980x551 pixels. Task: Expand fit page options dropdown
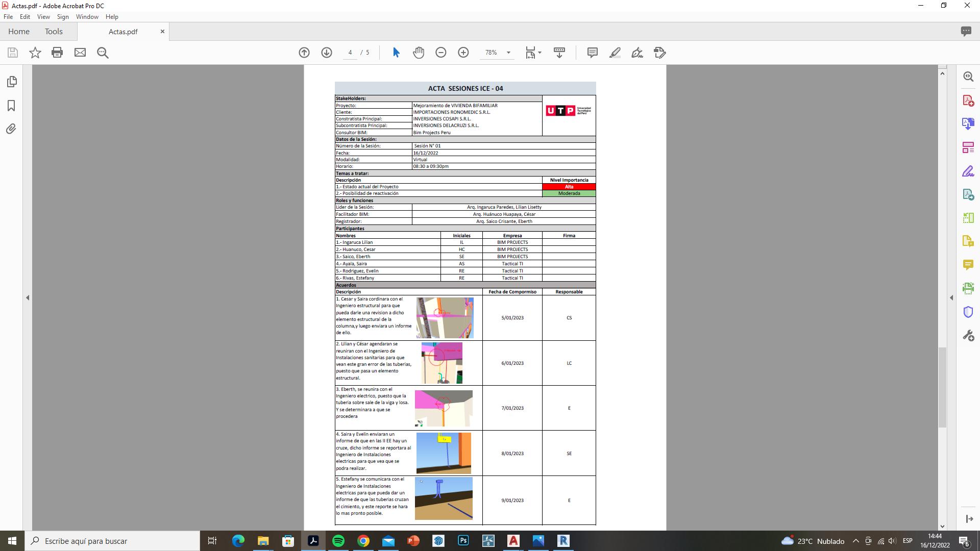point(540,53)
